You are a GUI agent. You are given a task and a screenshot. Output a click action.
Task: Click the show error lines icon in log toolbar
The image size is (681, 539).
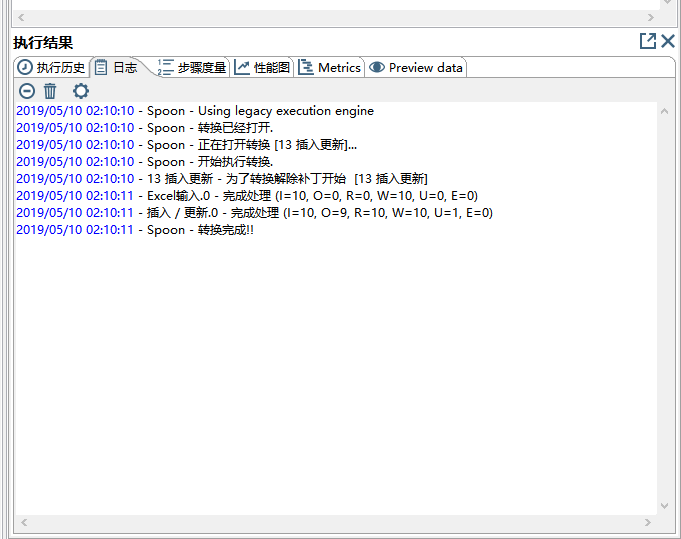(x=26, y=91)
